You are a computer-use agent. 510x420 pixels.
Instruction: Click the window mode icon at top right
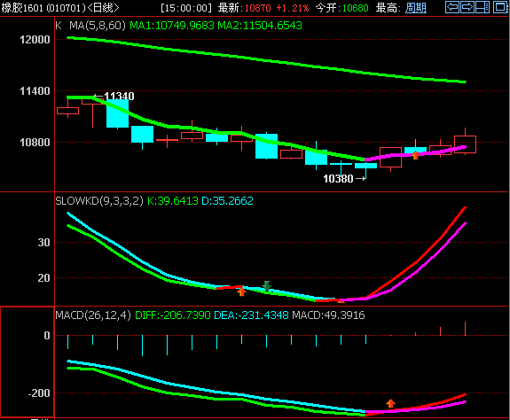pyautogui.click(x=500, y=7)
